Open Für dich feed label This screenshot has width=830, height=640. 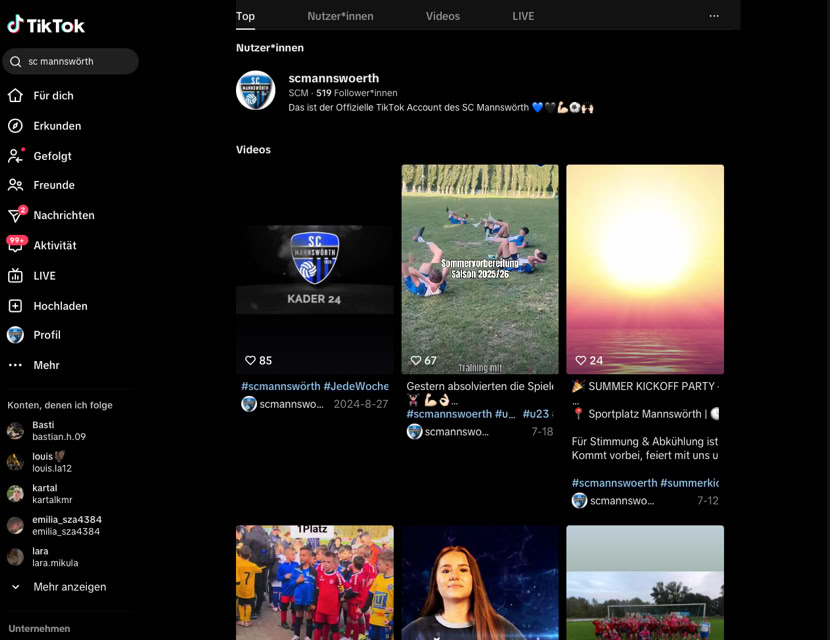point(53,95)
